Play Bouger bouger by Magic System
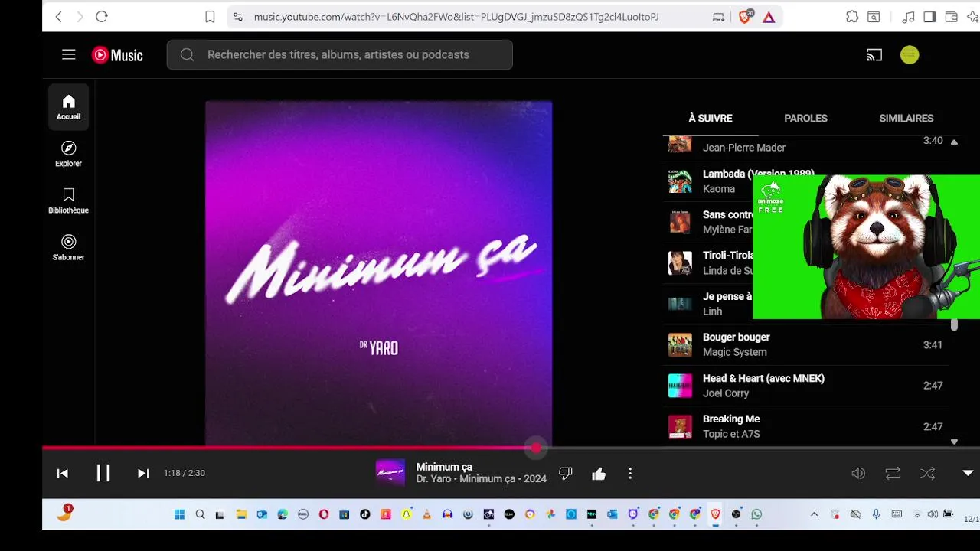980x551 pixels. (805, 345)
